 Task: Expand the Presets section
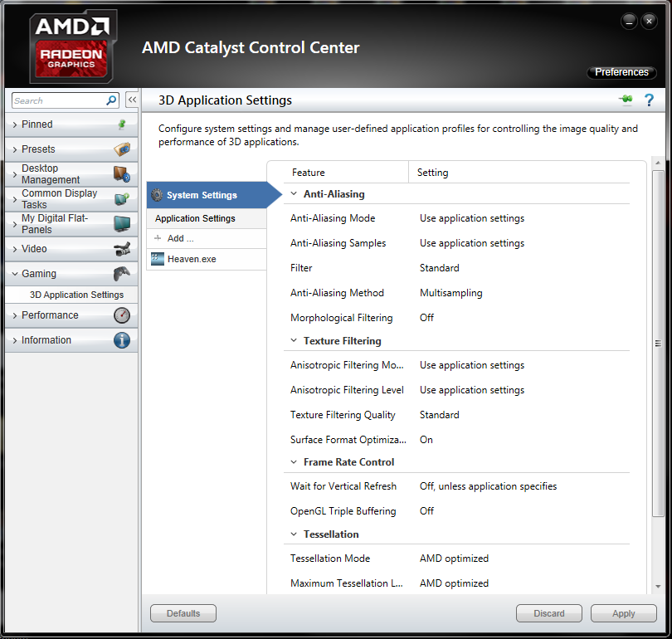pyautogui.click(x=15, y=149)
